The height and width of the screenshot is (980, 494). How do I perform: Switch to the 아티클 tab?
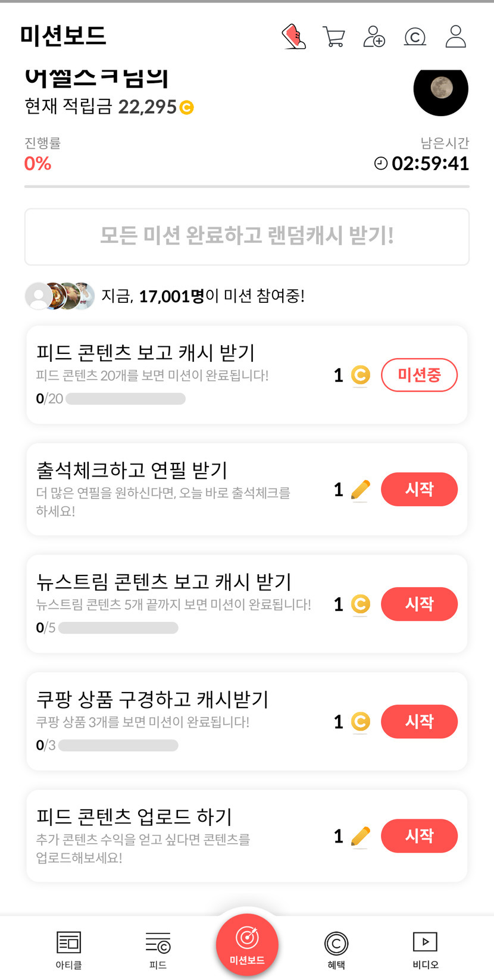(x=68, y=949)
